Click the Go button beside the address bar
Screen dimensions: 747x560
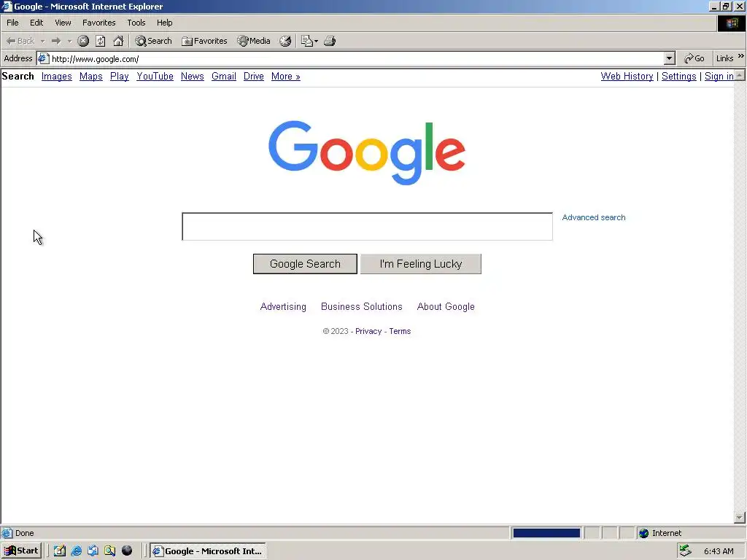[x=694, y=58]
